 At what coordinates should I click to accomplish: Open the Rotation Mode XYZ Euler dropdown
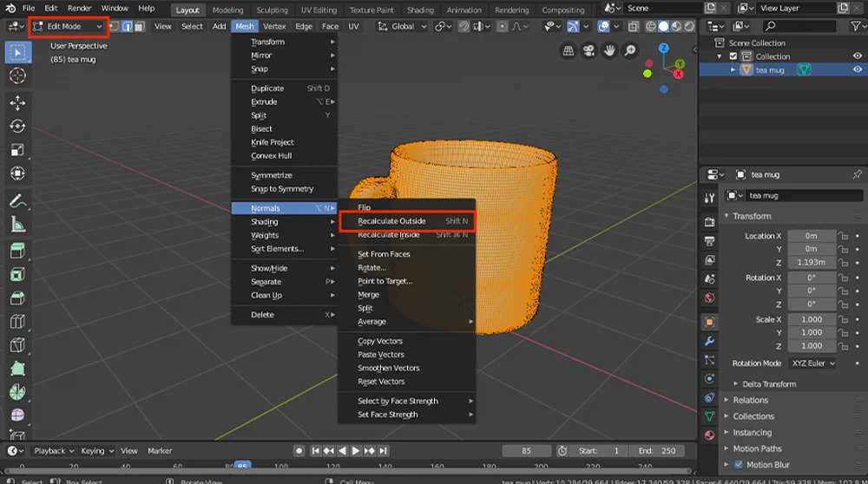[x=812, y=363]
